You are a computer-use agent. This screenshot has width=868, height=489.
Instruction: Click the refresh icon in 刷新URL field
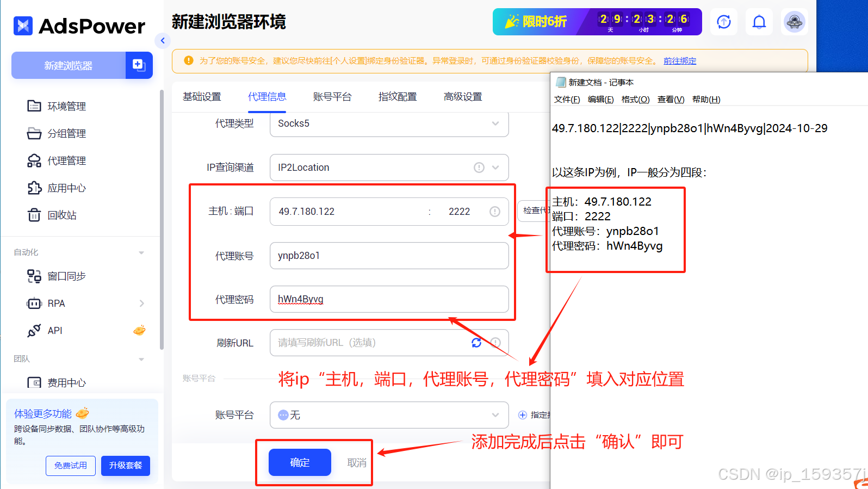point(476,343)
